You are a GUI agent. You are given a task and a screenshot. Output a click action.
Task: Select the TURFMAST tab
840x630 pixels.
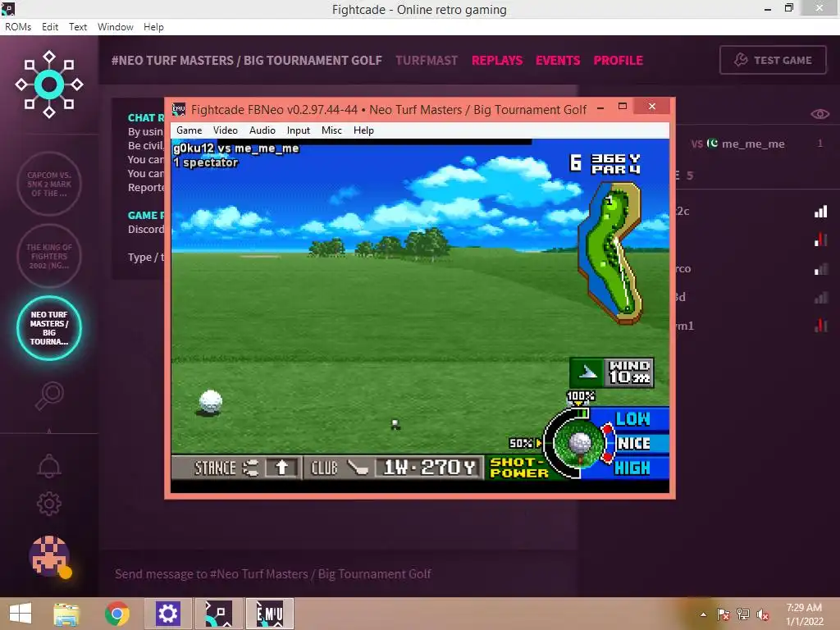pyautogui.click(x=427, y=61)
